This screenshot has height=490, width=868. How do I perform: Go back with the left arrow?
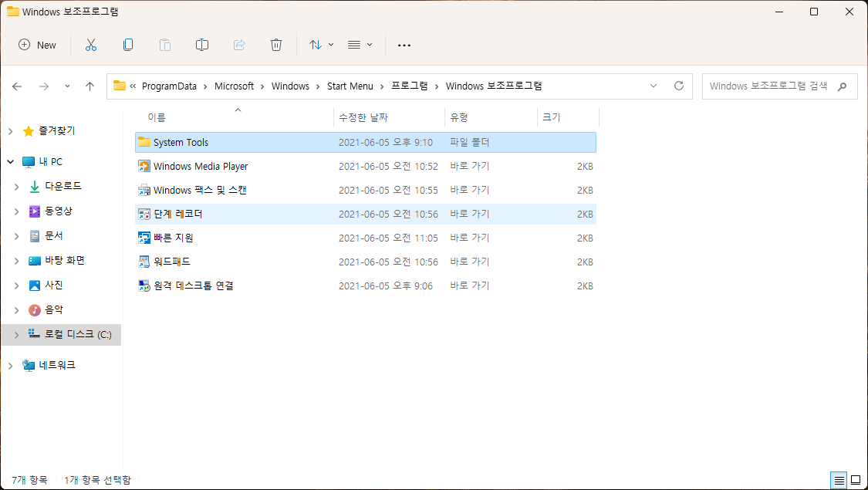tap(17, 86)
